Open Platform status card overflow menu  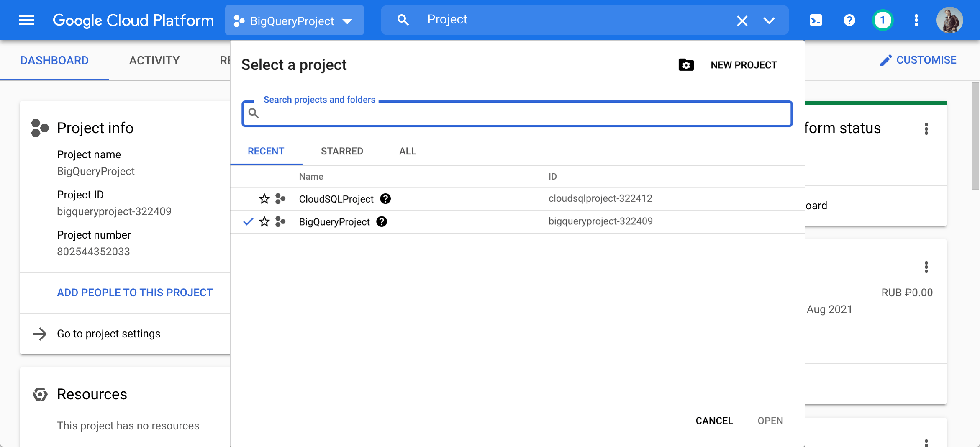point(927,129)
